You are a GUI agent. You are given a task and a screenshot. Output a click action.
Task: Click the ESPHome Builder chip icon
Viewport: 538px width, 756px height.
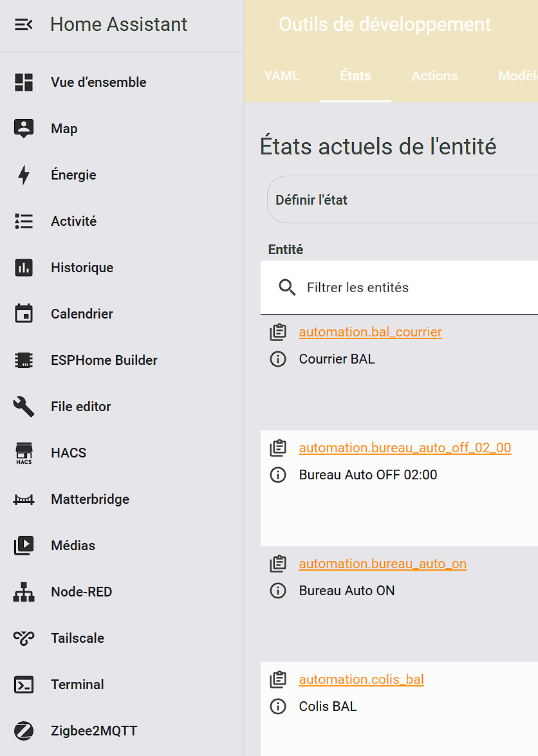[24, 360]
